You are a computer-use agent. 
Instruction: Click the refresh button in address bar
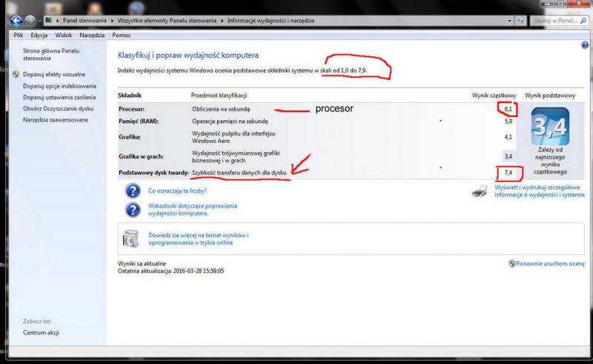520,21
